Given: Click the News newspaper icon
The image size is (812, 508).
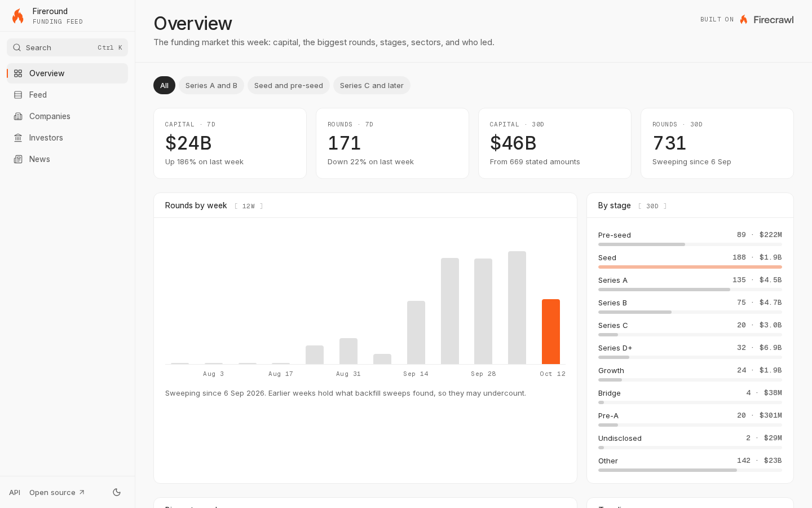Looking at the screenshot, I should 18,159.
